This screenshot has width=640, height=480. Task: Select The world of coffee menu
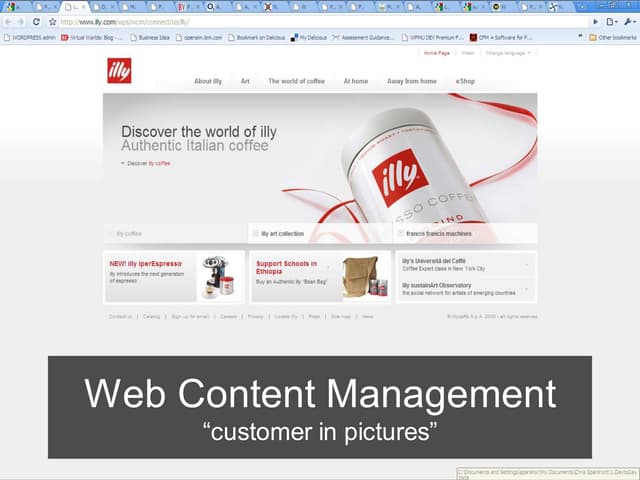[x=296, y=81]
